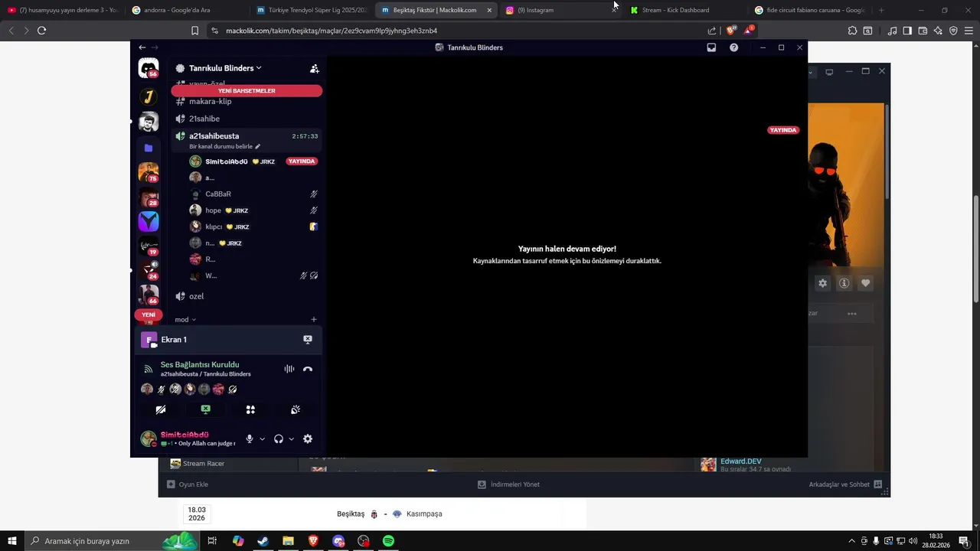Stop streaming icon next to Ekran 1
This screenshot has width=980, height=551.
pyautogui.click(x=308, y=339)
